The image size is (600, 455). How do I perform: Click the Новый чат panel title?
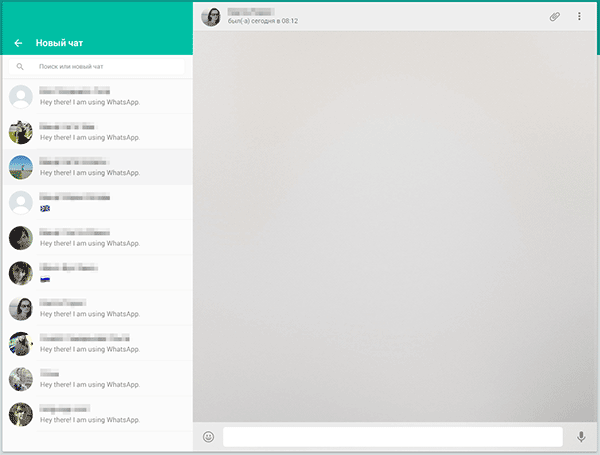coord(59,43)
